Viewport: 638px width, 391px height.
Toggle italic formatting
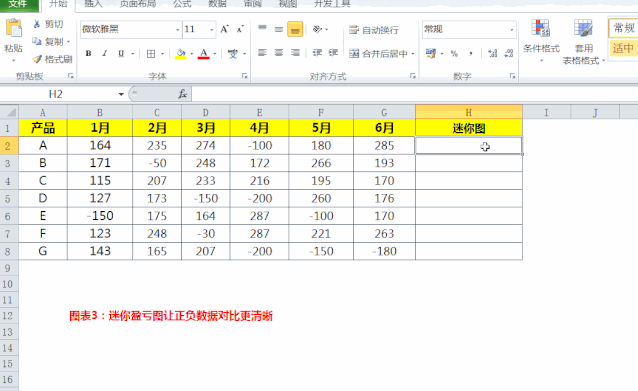point(105,53)
